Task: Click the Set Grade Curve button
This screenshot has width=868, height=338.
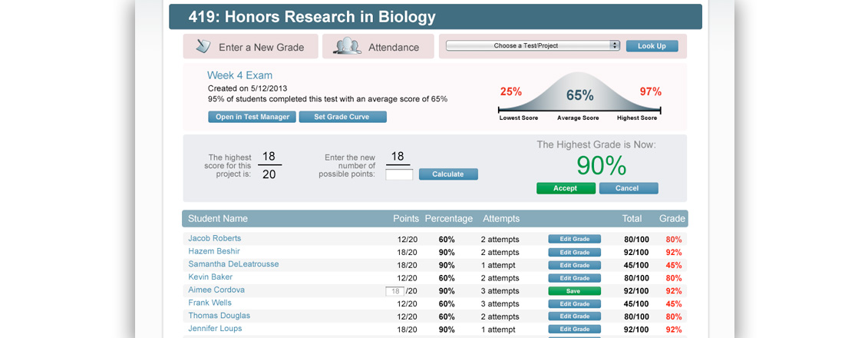Action: tap(342, 117)
